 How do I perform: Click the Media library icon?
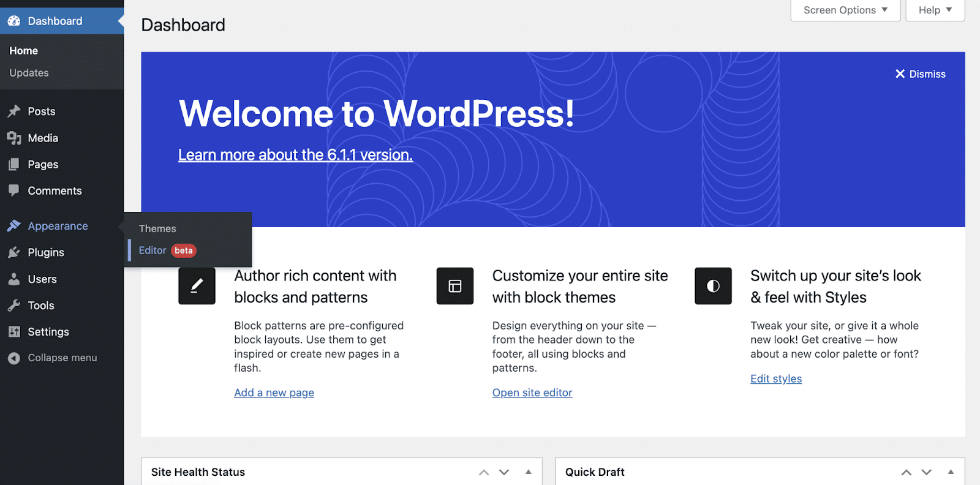(14, 138)
